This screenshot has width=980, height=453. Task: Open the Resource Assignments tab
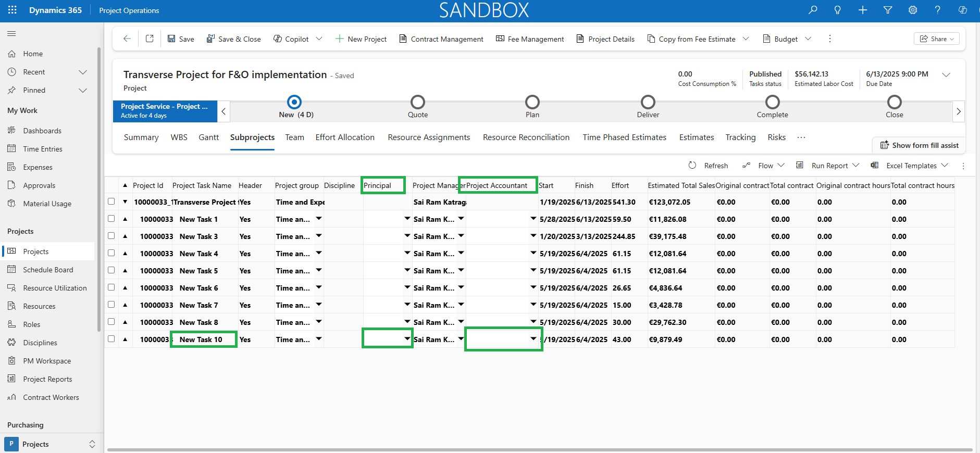[x=429, y=137]
